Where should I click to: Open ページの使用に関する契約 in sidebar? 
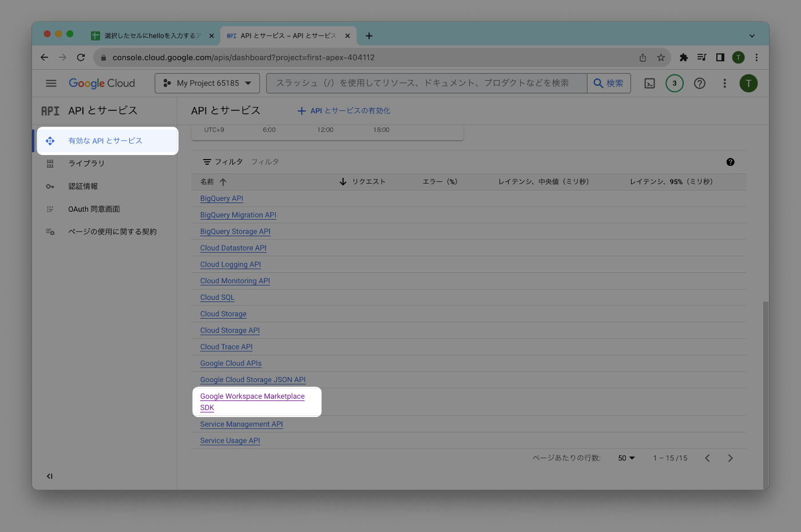pyautogui.click(x=112, y=232)
